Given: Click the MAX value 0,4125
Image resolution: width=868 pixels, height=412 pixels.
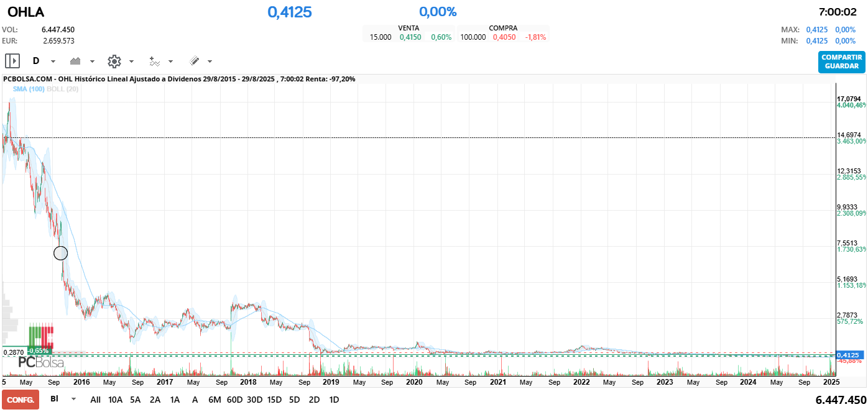Looking at the screenshot, I should point(817,30).
